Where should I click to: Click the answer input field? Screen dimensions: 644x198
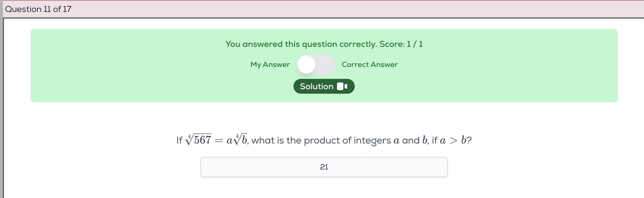[x=264, y=167]
